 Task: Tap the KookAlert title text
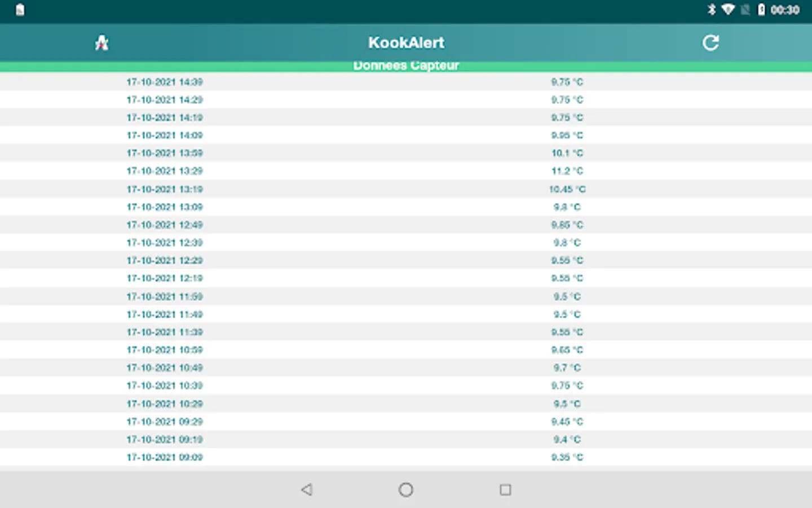[x=406, y=43]
